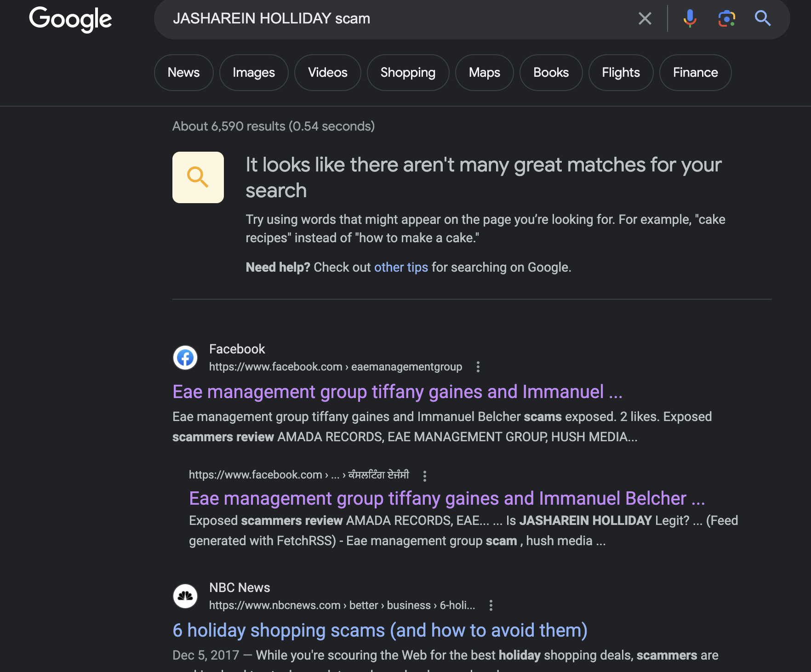
Task: Click the yellow search tile icon
Action: click(198, 177)
